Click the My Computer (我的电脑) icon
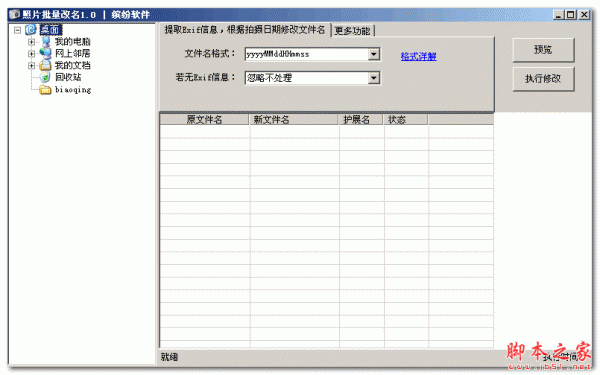This screenshot has width=600, height=375. [x=46, y=41]
